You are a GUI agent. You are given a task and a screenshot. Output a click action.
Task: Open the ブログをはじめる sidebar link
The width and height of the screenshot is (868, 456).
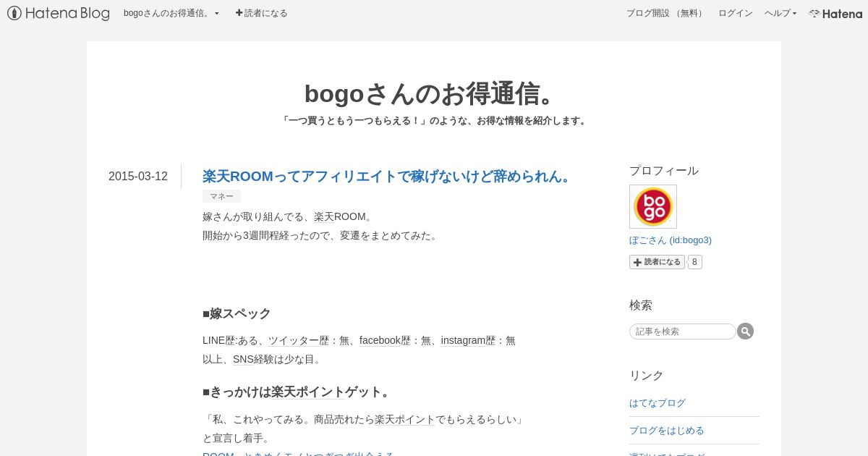pyautogui.click(x=667, y=430)
